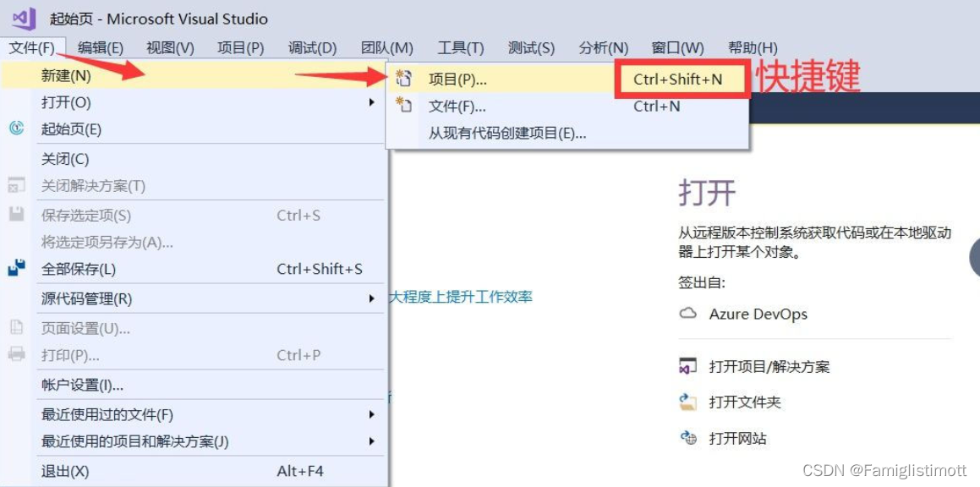
Task: Click the 打开文件夹 link
Action: (x=744, y=402)
